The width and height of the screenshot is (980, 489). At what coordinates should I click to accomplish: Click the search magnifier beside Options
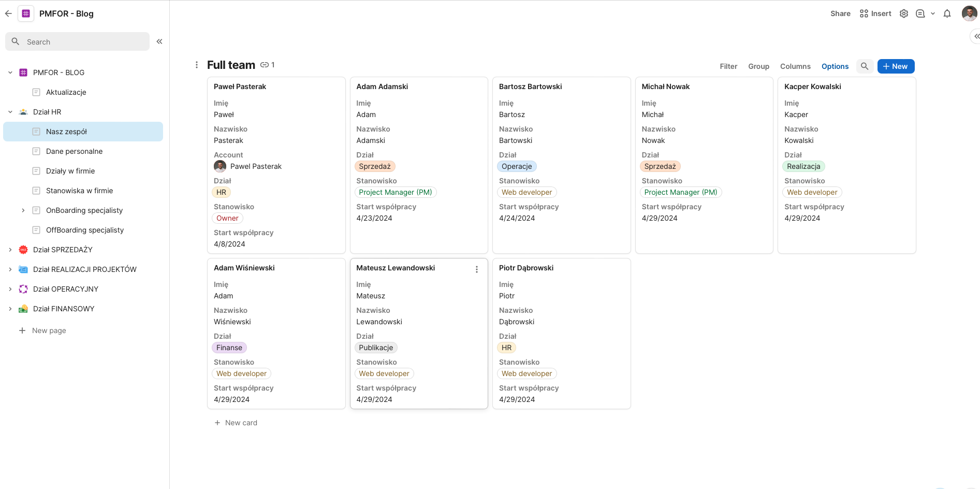click(865, 66)
